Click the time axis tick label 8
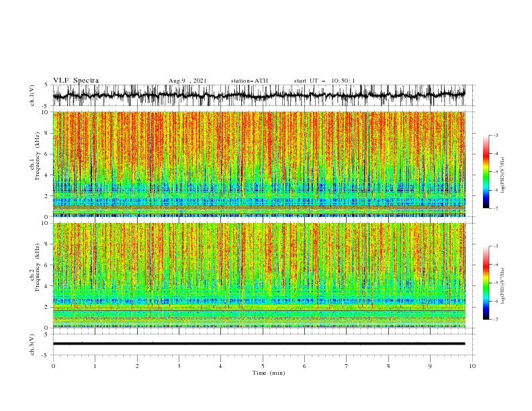 pyautogui.click(x=388, y=366)
